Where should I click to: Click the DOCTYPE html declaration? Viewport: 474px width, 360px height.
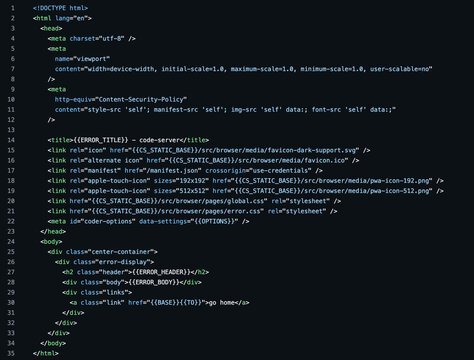click(61, 8)
